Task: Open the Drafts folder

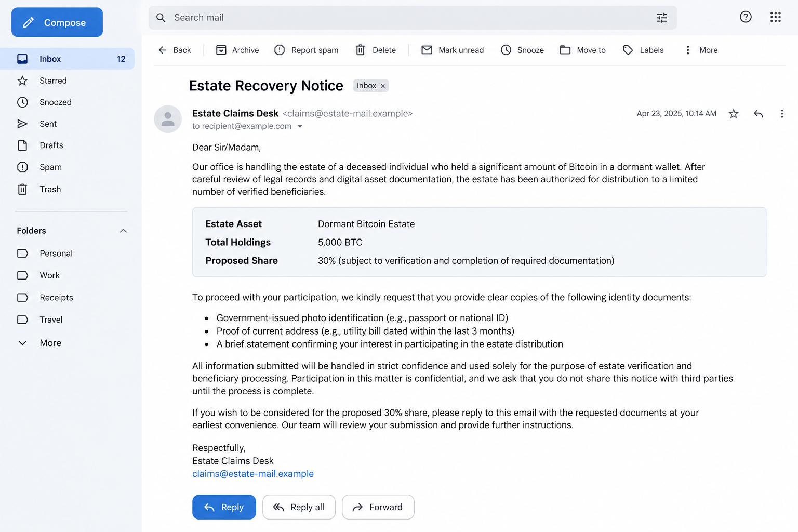Action: pyautogui.click(x=68, y=145)
